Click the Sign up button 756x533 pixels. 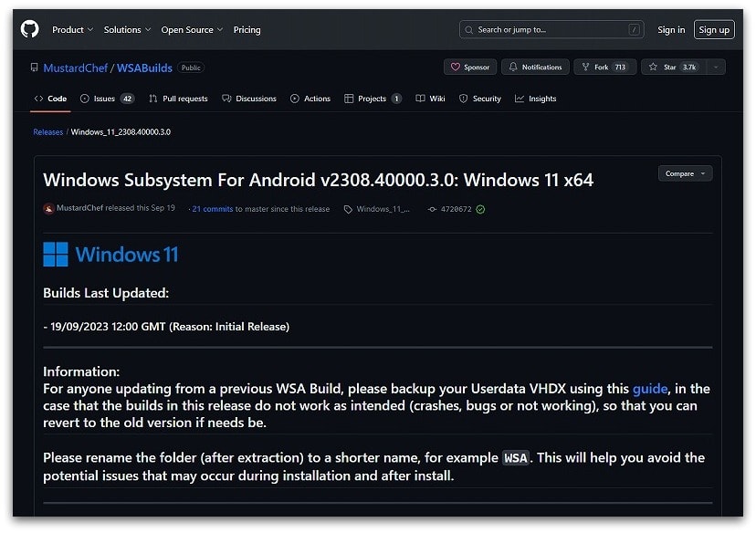click(x=714, y=30)
